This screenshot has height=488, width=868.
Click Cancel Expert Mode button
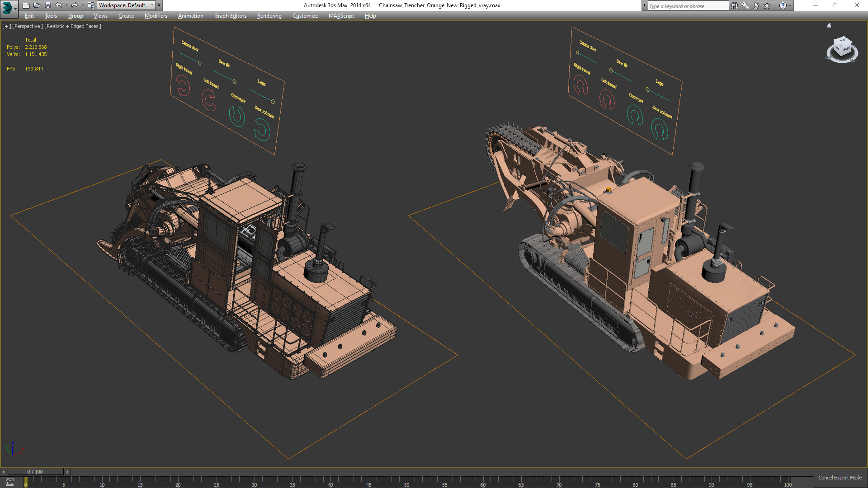[840, 478]
